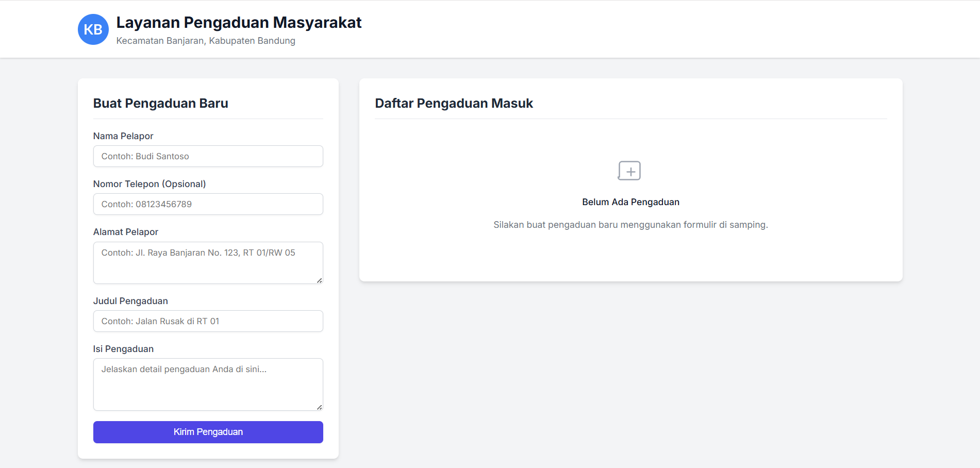
Task: Click the Alamat Pelapor textarea resize handle
Action: click(320, 281)
